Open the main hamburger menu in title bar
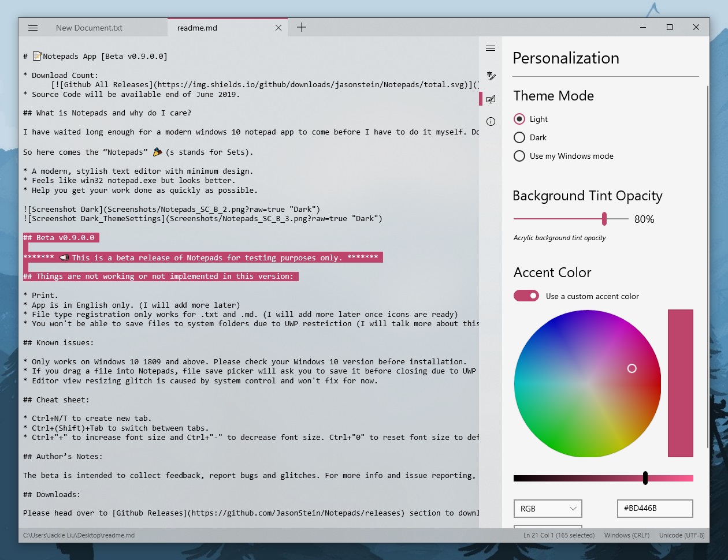This screenshot has height=560, width=728. click(x=33, y=28)
